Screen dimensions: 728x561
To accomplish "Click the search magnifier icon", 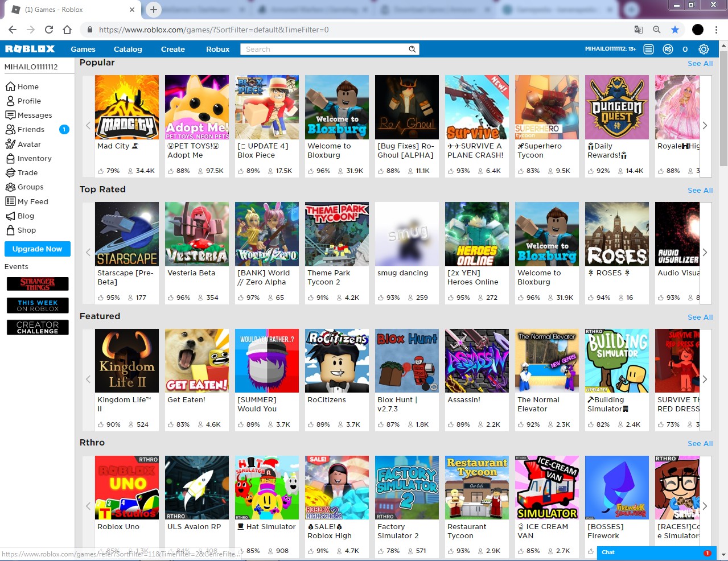I will click(x=412, y=49).
